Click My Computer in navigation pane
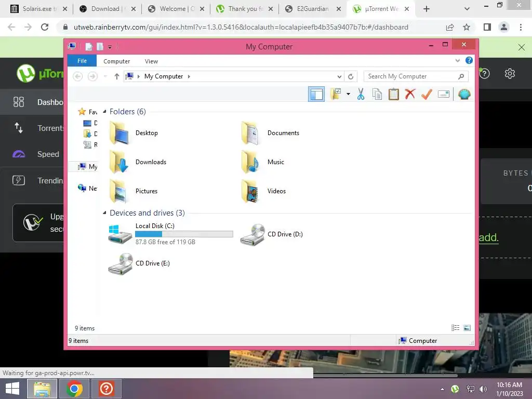This screenshot has height=399, width=532. click(x=88, y=166)
